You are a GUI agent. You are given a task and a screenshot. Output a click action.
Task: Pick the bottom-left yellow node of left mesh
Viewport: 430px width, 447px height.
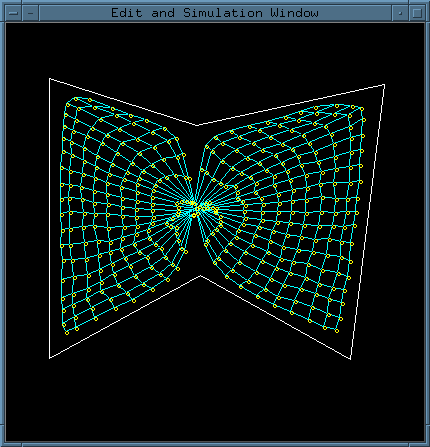click(67, 333)
